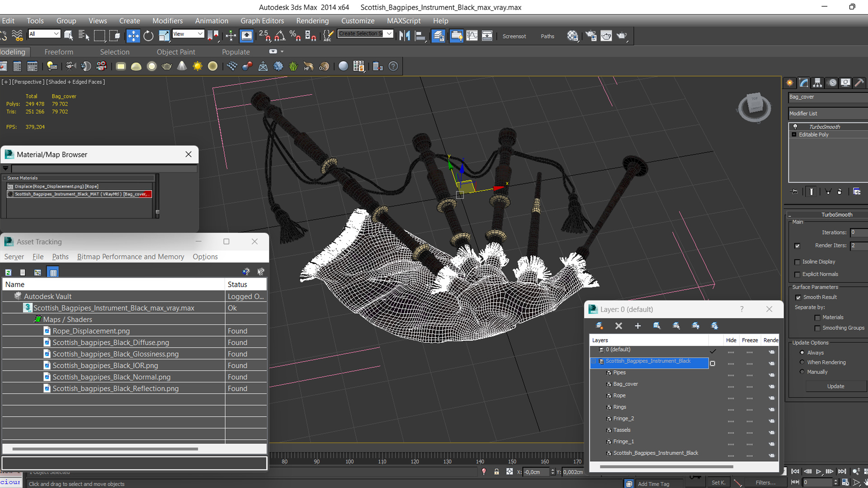Image resolution: width=868 pixels, height=488 pixels.
Task: Switch to the Object Paint ribbon tab
Action: (176, 52)
